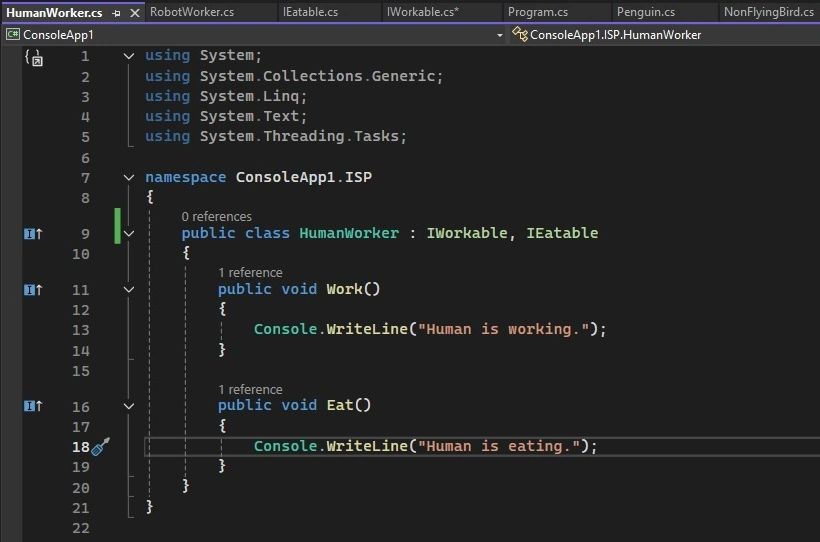Screen dimensions: 820x542
Task: Collapse the Work method at line 11
Action: pos(129,289)
